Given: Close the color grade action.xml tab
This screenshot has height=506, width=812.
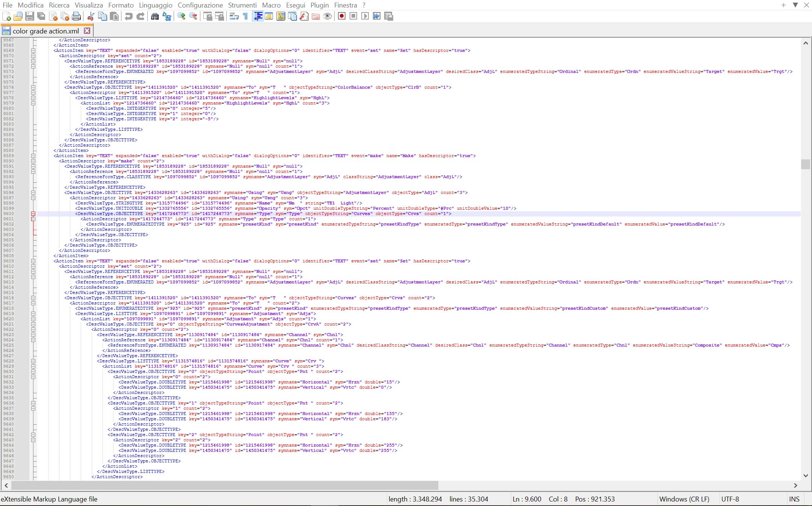Looking at the screenshot, I should point(87,31).
